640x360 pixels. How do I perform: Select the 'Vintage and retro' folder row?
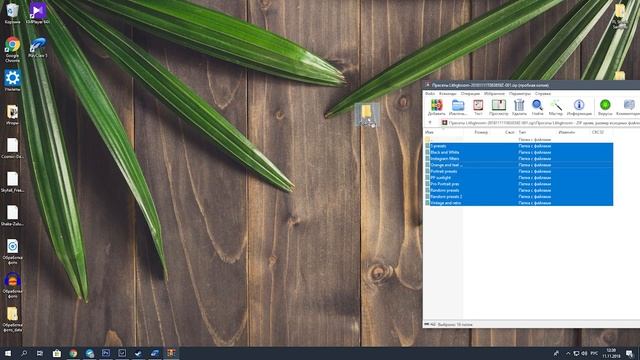click(x=519, y=203)
